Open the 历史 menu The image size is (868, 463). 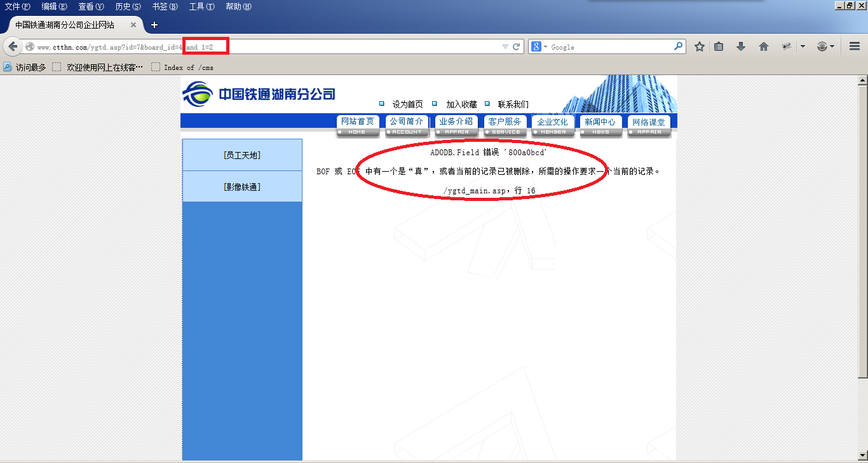point(128,6)
